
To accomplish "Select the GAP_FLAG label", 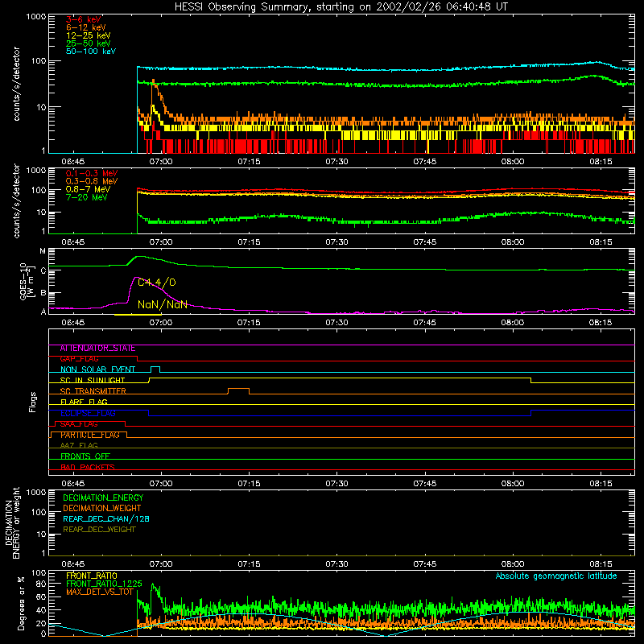I will coord(79,359).
